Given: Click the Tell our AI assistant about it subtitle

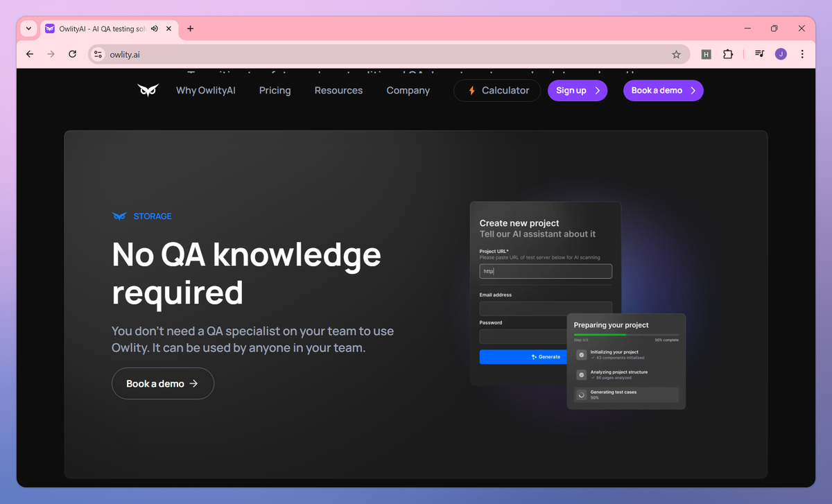Looking at the screenshot, I should [x=538, y=234].
